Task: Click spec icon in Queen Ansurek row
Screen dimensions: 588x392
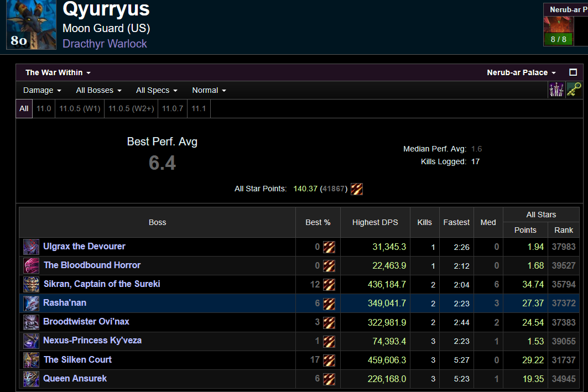Action: (x=329, y=379)
